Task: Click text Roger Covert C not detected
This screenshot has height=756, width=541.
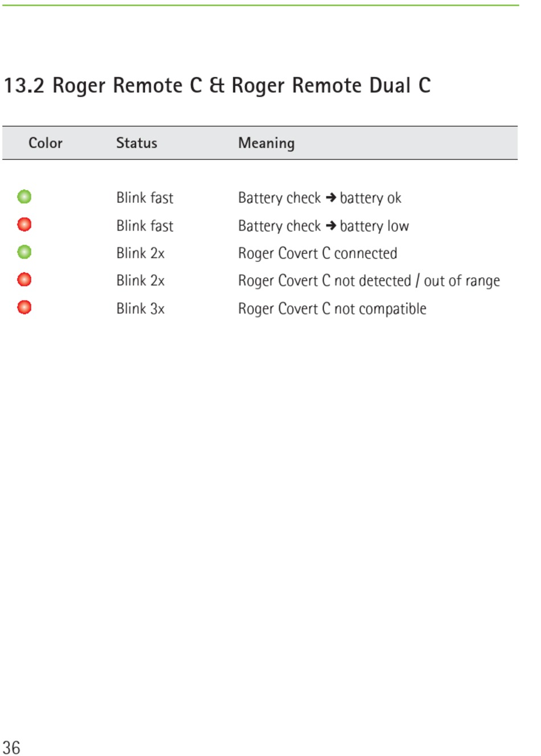Action: 325,281
